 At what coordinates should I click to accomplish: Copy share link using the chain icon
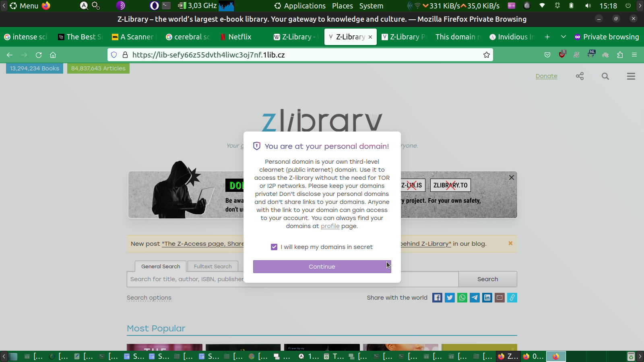[512, 298]
